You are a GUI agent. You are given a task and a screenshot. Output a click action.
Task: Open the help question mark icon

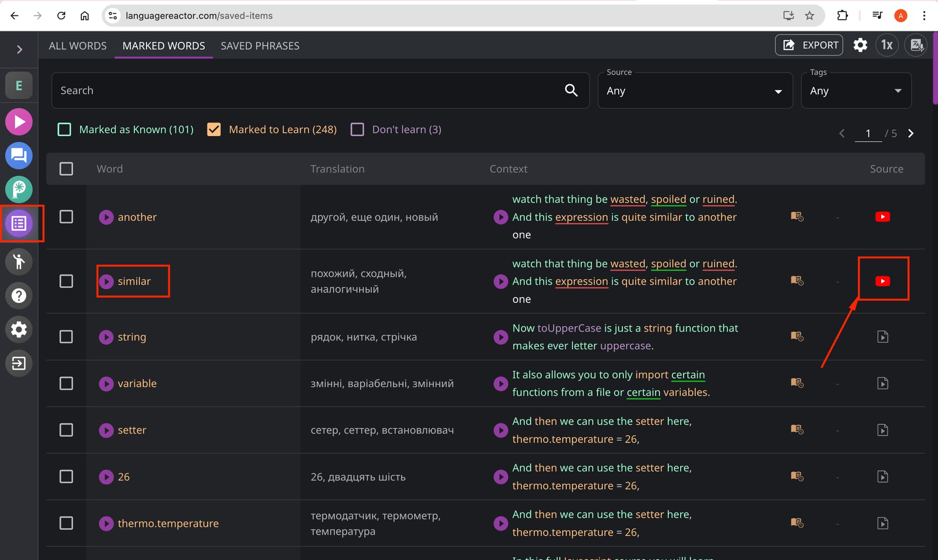coord(19,295)
